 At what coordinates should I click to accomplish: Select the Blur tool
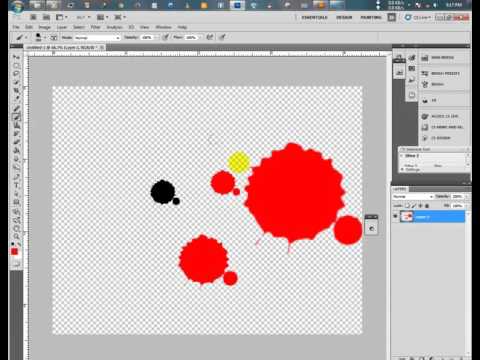[16, 159]
